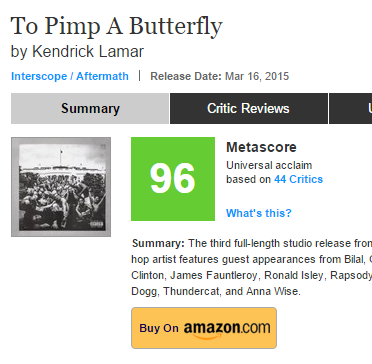372x364 pixels.
Task: Open the Interscope / Aftermath label link
Action: click(x=70, y=76)
